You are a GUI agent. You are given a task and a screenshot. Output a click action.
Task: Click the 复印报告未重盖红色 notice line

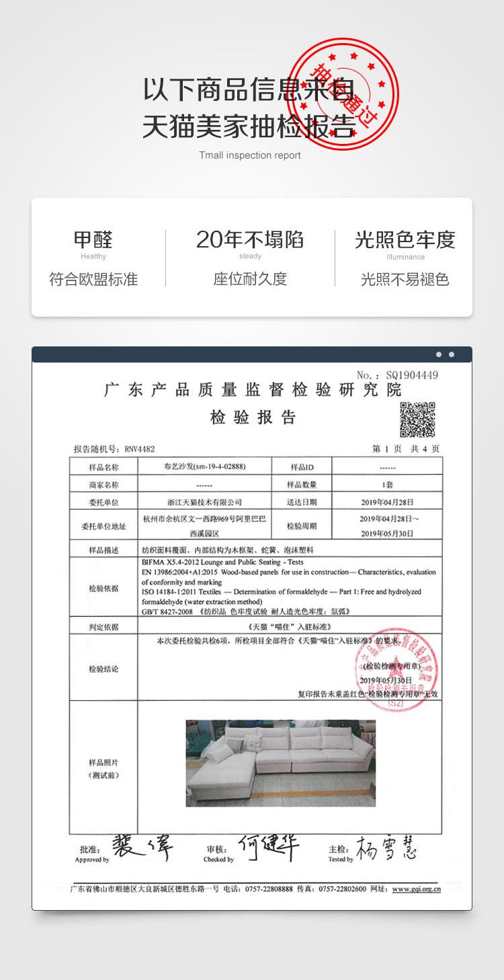pos(368,693)
